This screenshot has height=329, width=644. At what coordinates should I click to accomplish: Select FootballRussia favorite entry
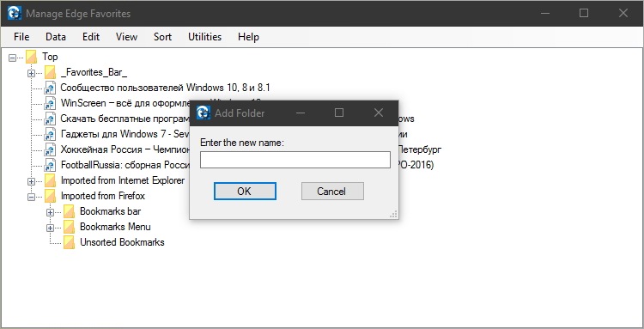125,165
